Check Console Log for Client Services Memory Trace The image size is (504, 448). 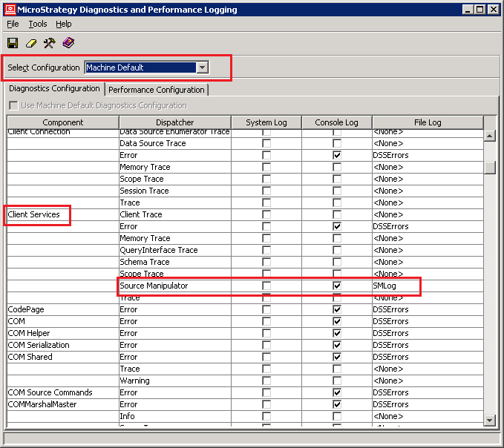pos(337,238)
